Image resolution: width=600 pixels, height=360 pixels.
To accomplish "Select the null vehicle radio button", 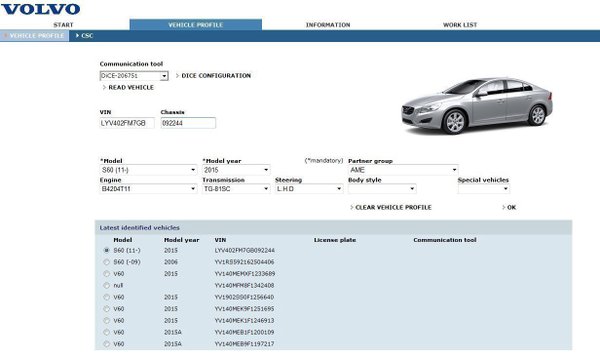I will [x=106, y=285].
